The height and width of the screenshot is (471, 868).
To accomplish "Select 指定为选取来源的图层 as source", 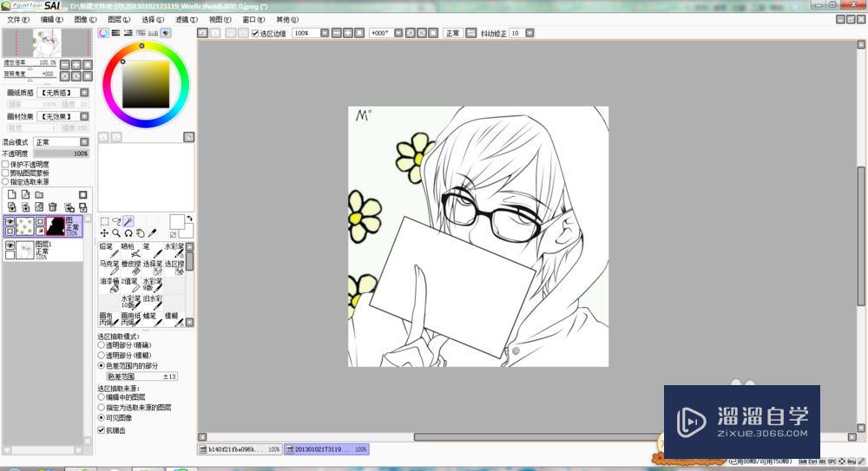I will 102,408.
